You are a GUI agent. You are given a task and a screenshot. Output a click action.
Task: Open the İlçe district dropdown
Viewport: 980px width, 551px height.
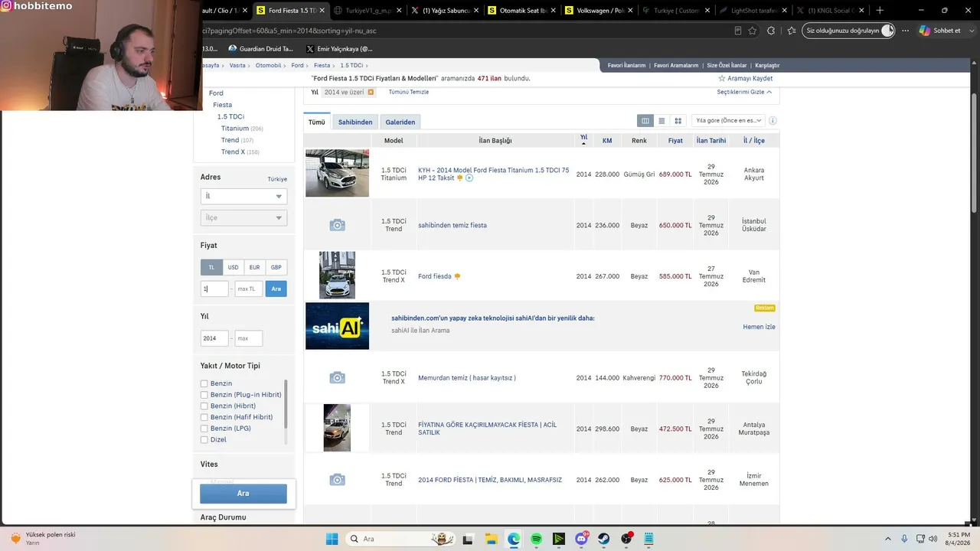click(243, 217)
